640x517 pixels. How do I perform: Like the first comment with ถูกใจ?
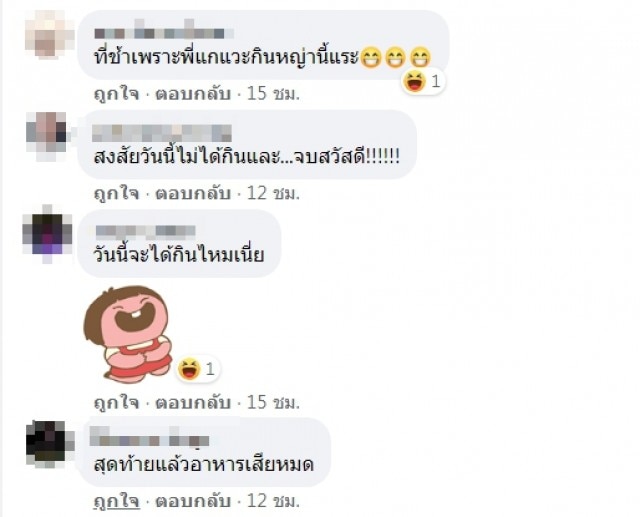pos(117,94)
